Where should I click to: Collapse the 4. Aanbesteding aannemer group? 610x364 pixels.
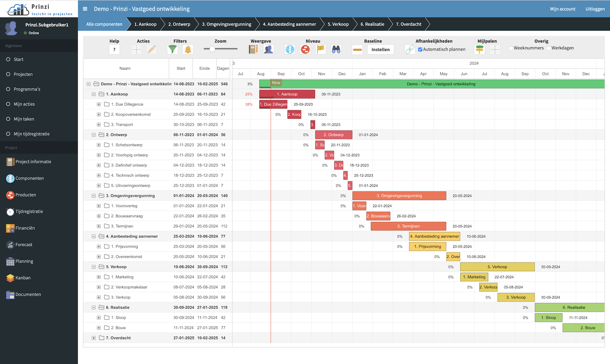(x=94, y=236)
